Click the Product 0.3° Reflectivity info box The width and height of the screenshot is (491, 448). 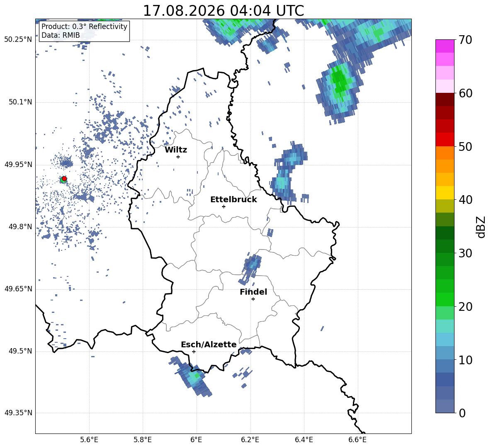tap(84, 31)
